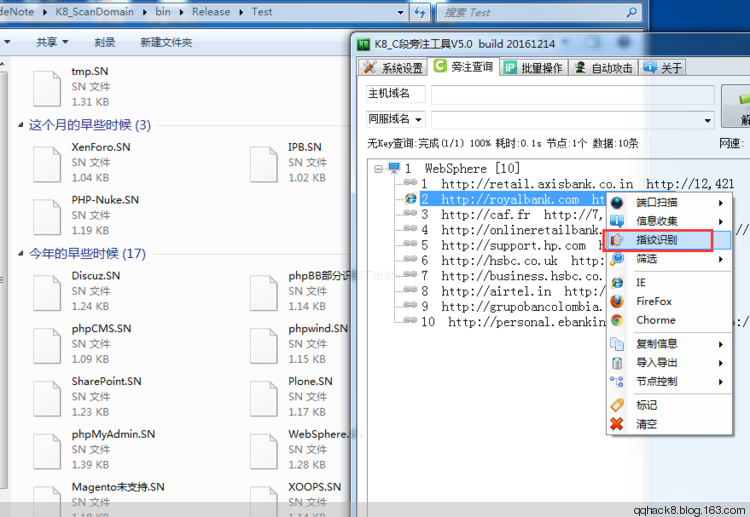Click the K8 application title icon
Image resolution: width=750 pixels, height=517 pixels.
(x=364, y=44)
